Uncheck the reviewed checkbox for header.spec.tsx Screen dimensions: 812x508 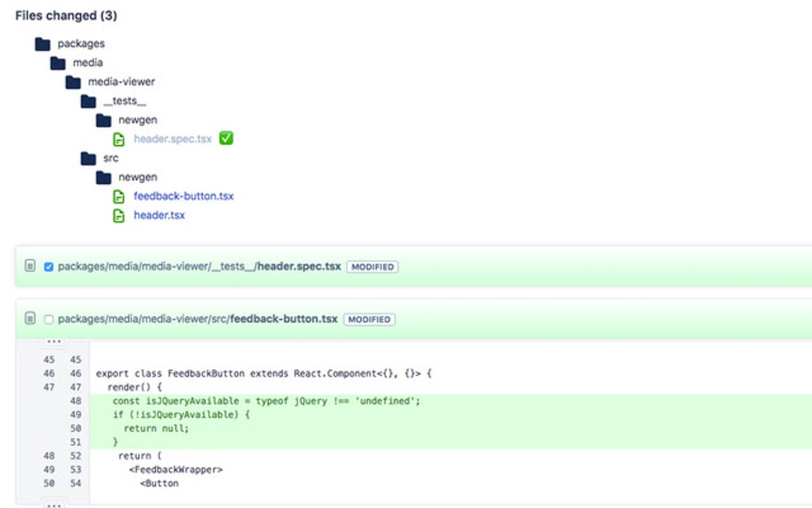48,267
